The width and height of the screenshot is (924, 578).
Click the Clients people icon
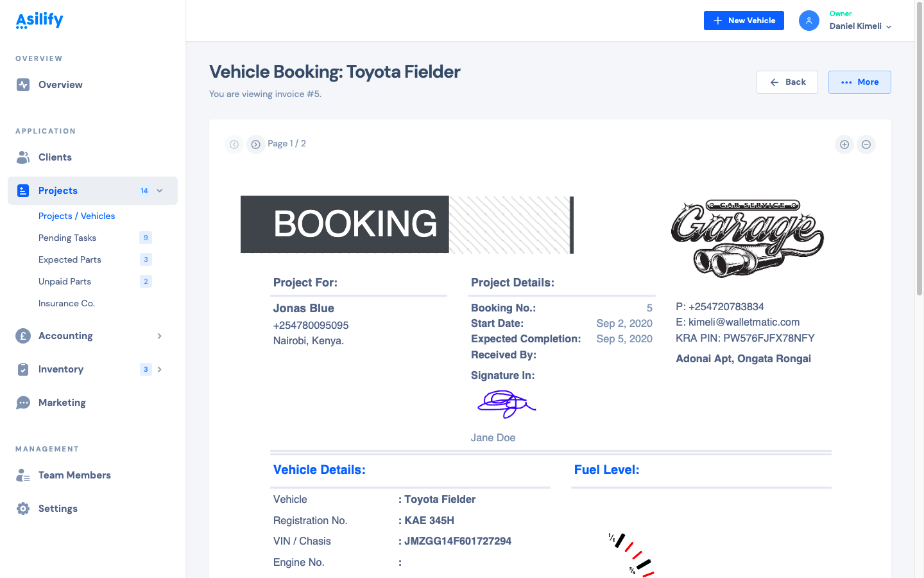(x=23, y=157)
